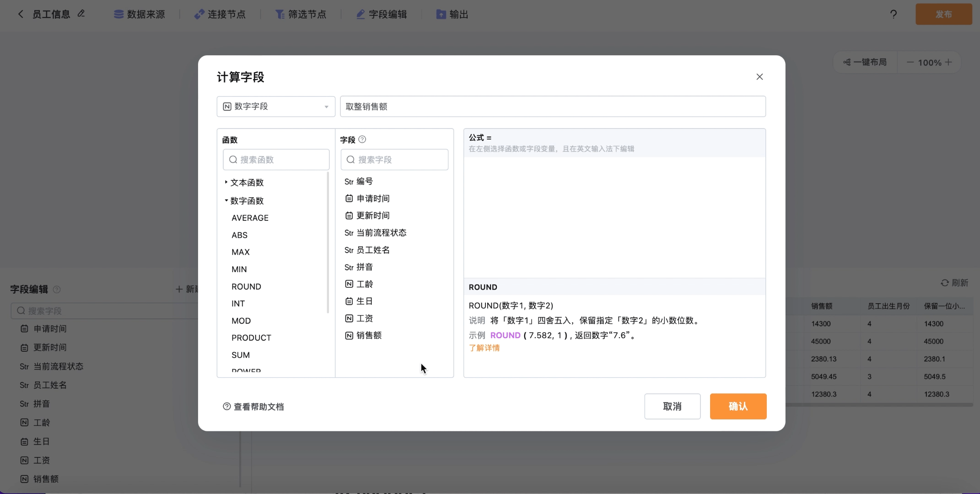Screen dimensions: 980x494
Task: Click the 员工出生月份 column header
Action: click(x=888, y=306)
